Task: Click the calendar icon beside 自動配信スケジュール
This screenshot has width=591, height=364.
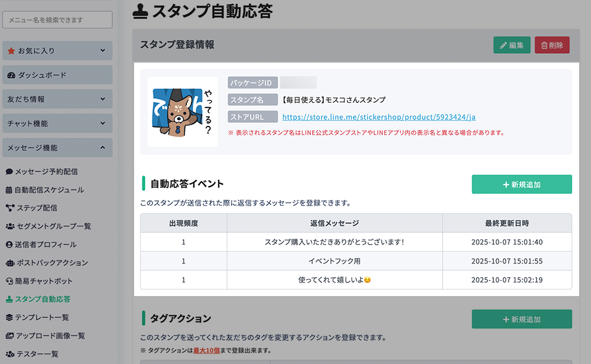Action: [x=9, y=190]
